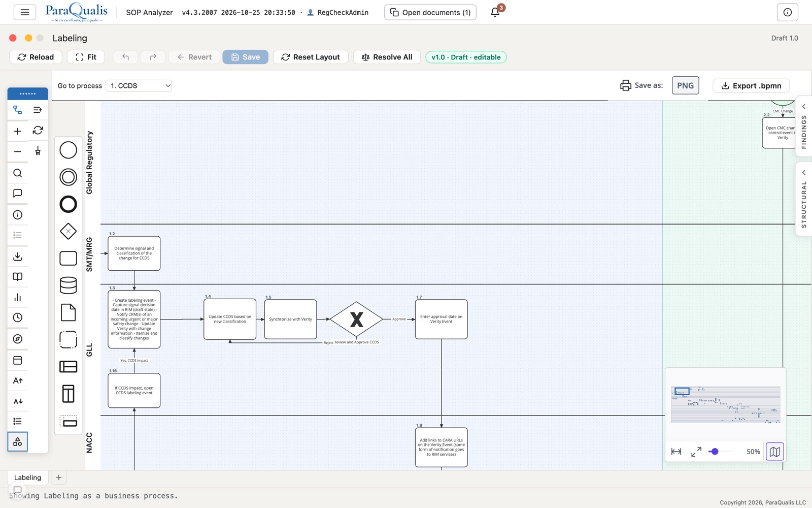
Task: Select the gateway diamond shape
Action: tap(68, 231)
